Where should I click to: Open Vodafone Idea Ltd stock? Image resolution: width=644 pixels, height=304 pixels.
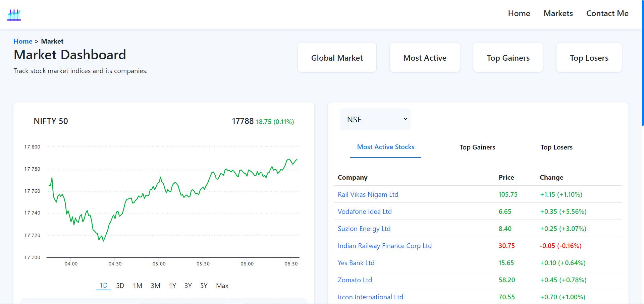365,211
